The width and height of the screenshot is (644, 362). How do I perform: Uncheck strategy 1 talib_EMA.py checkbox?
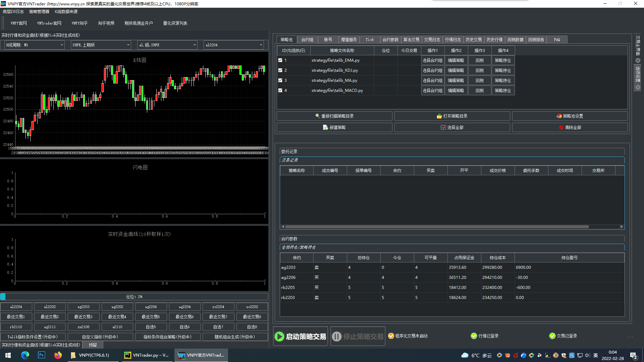(x=280, y=60)
